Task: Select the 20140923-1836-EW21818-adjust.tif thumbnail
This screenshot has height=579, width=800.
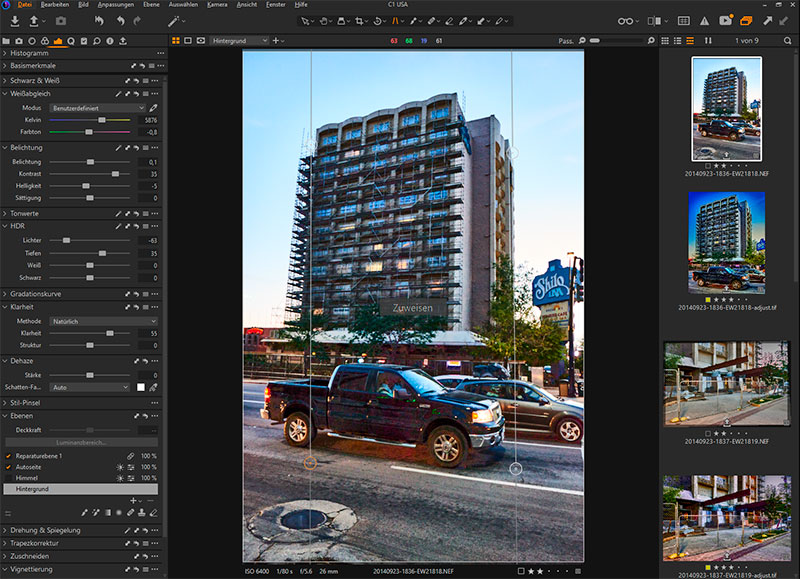Action: click(x=727, y=243)
